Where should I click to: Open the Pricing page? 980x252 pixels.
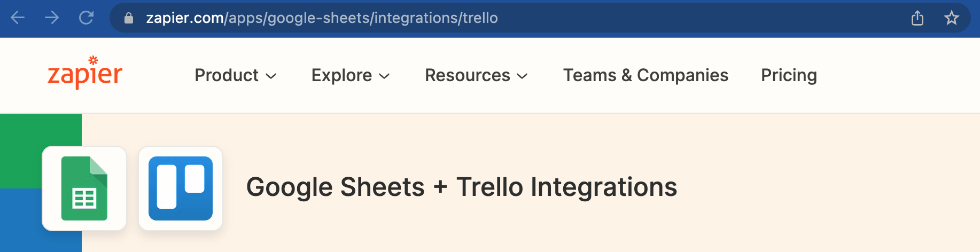(x=789, y=75)
